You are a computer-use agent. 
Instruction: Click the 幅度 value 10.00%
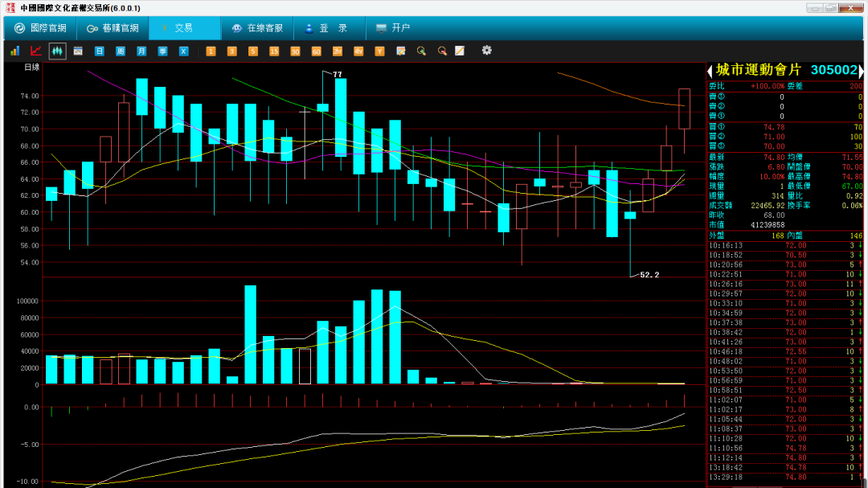point(772,177)
